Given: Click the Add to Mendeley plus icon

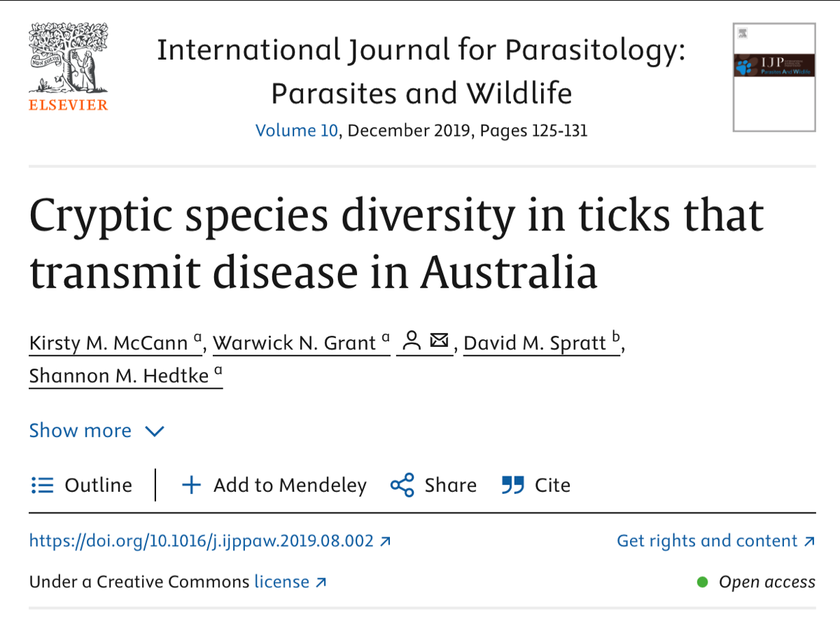Looking at the screenshot, I should tap(191, 485).
